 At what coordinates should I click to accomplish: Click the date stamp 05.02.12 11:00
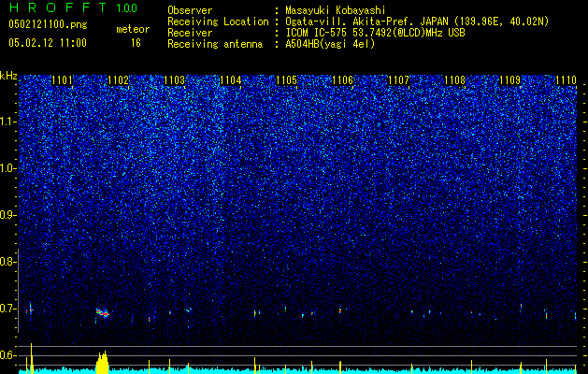48,43
